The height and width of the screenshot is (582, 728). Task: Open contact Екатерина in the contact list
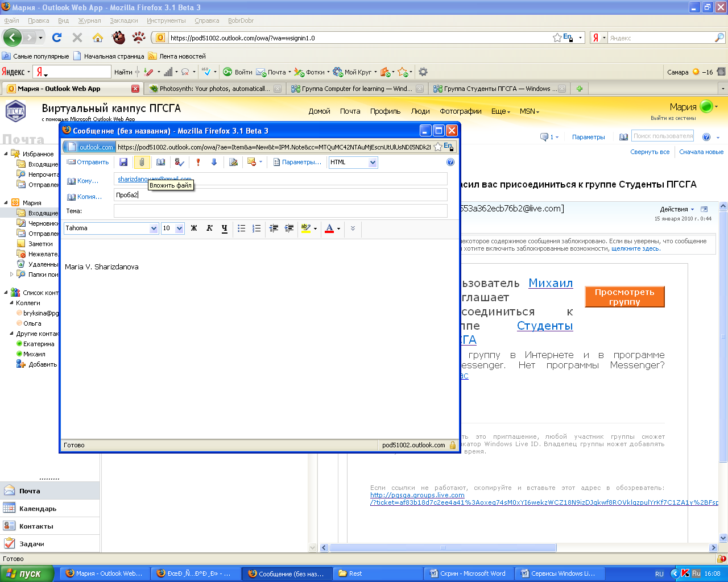35,344
